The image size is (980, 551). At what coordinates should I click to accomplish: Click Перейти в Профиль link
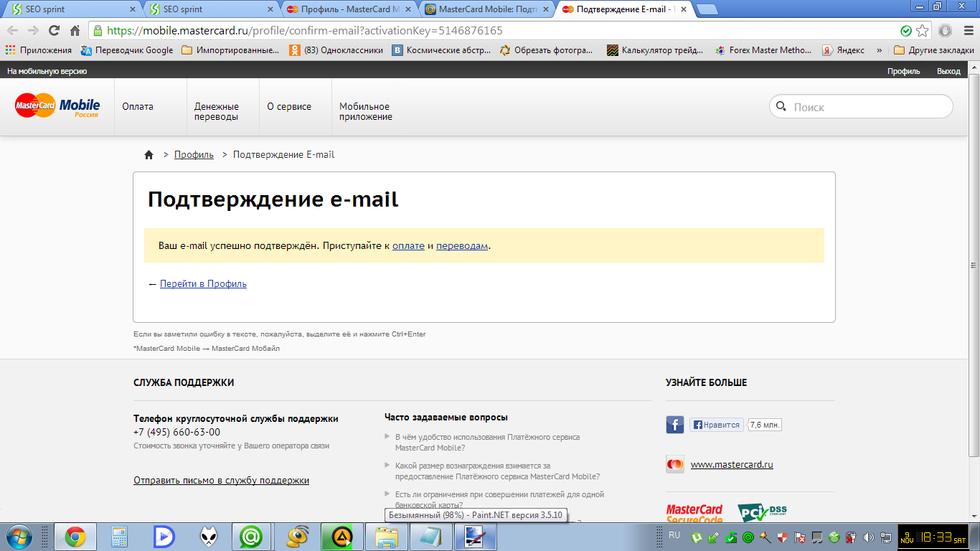(x=203, y=283)
